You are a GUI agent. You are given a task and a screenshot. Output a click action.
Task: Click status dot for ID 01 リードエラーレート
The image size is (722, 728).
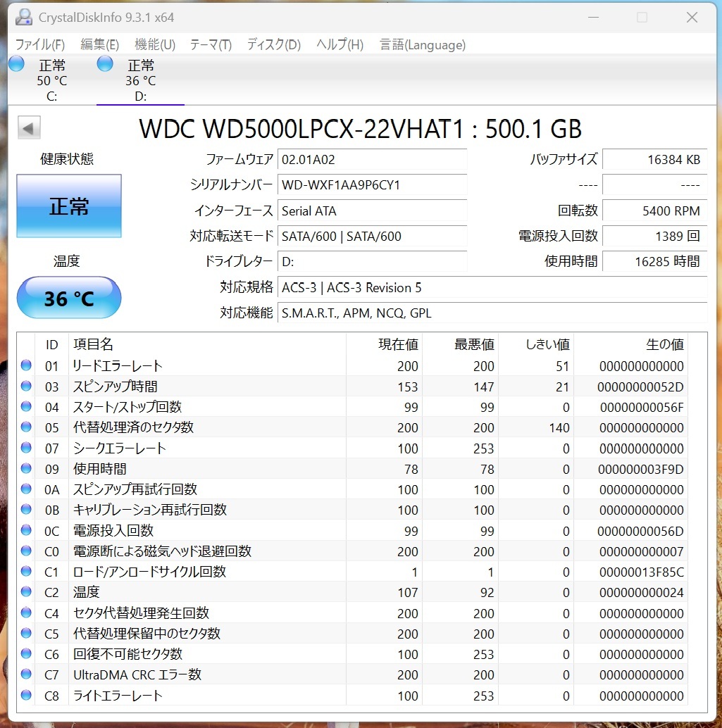26,365
